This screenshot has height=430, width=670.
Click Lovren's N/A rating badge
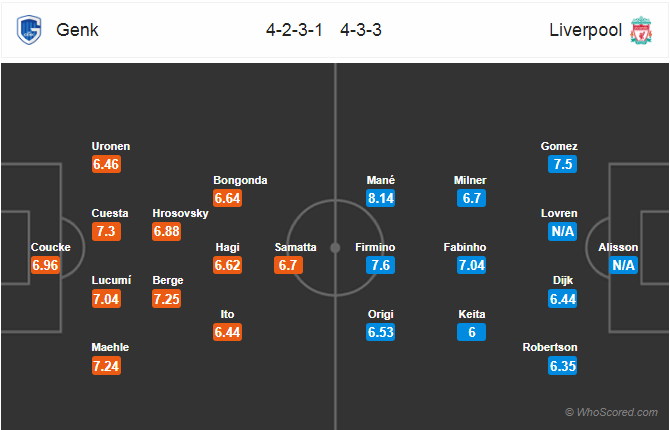tap(563, 231)
